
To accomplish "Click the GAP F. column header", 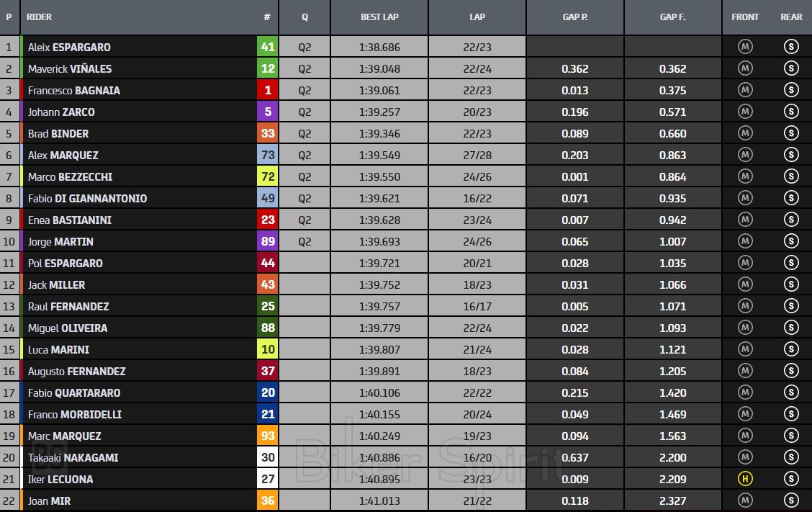I will tap(672, 17).
